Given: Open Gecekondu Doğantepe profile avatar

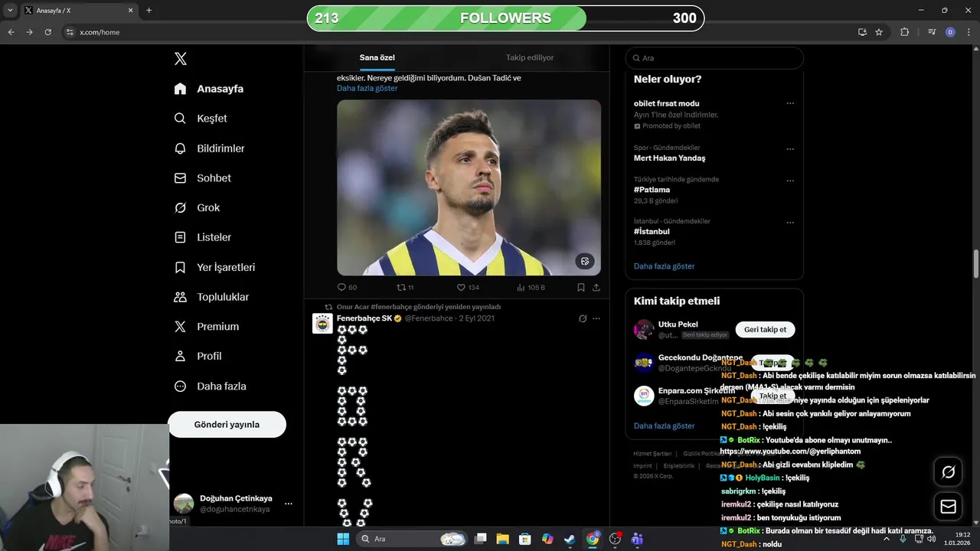Looking at the screenshot, I should 644,363.
